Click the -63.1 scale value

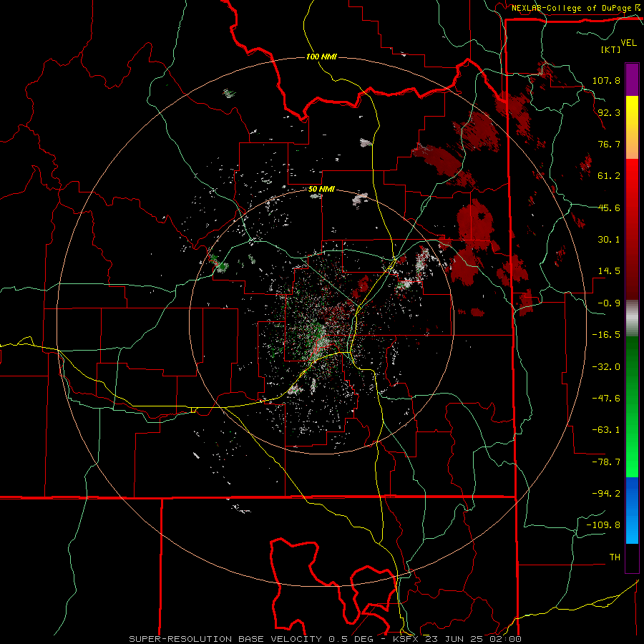(606, 430)
